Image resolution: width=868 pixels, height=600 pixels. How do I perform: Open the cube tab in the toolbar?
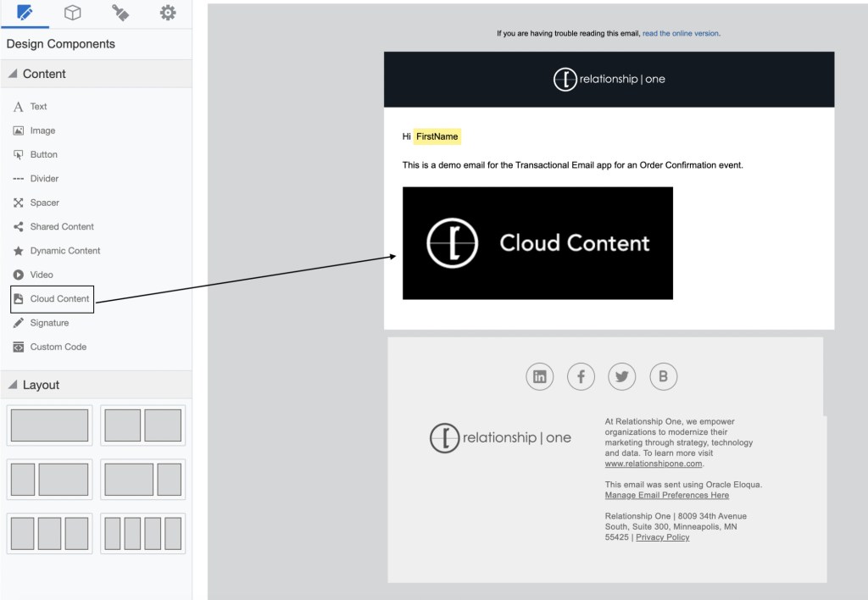coord(72,13)
